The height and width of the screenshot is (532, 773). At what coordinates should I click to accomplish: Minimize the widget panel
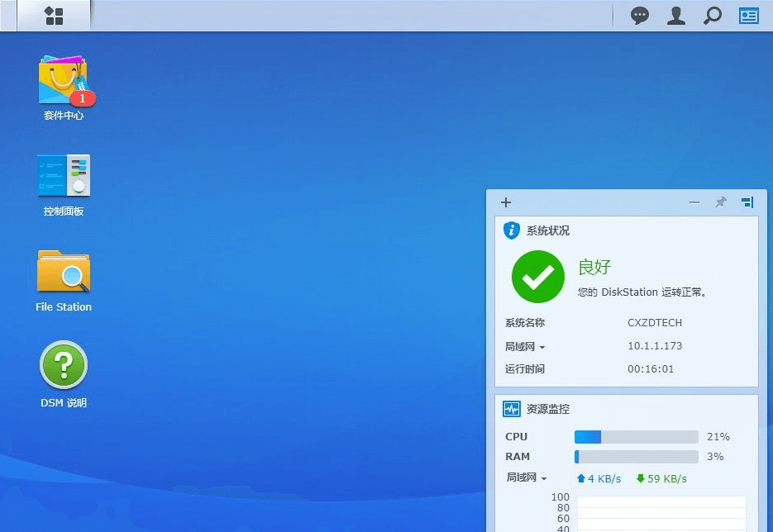point(694,202)
